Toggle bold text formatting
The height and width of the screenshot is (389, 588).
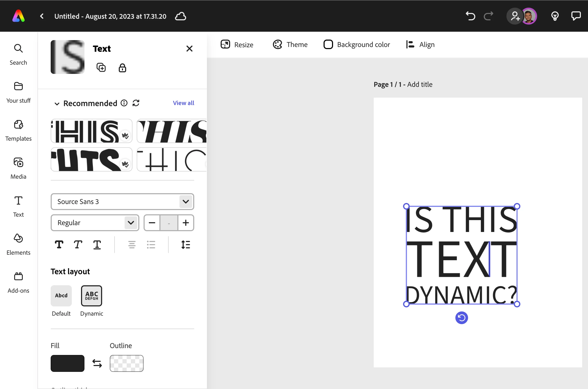59,245
